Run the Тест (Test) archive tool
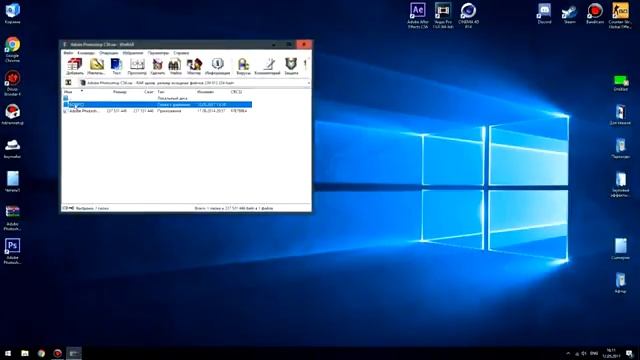The width and height of the screenshot is (640, 360). [x=117, y=66]
